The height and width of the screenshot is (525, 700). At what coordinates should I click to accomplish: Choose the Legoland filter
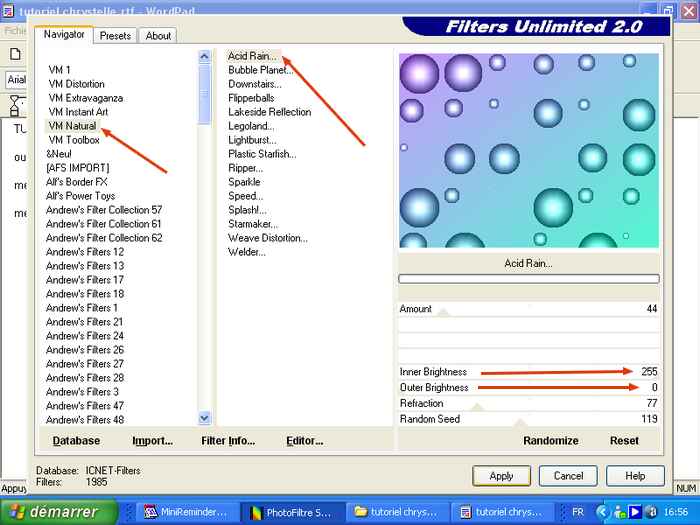[x=251, y=126]
